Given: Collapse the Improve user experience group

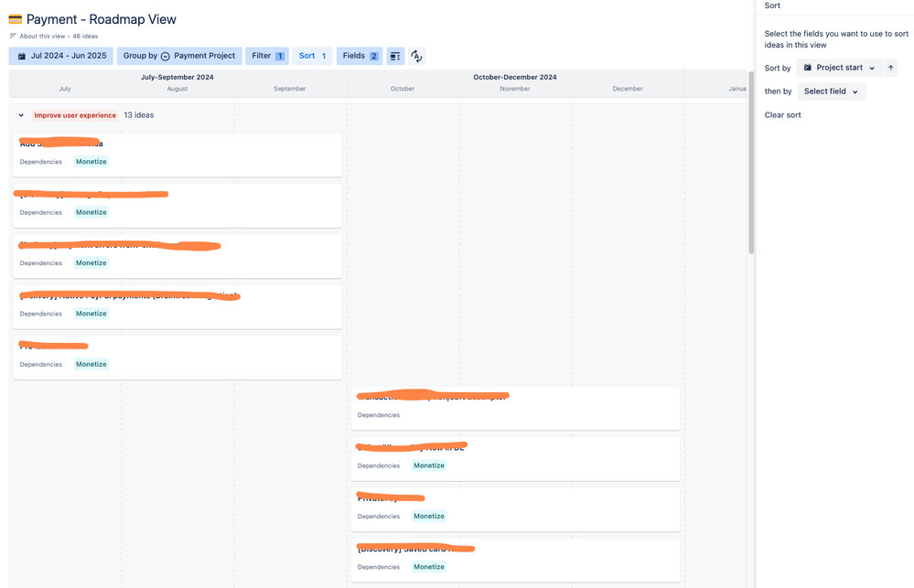Looking at the screenshot, I should pyautogui.click(x=20, y=115).
